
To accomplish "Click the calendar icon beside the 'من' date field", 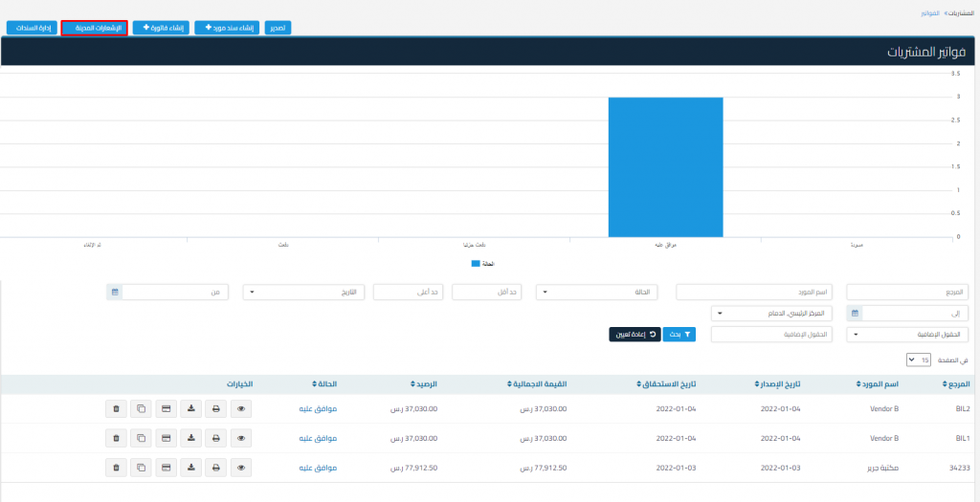I will (114, 292).
